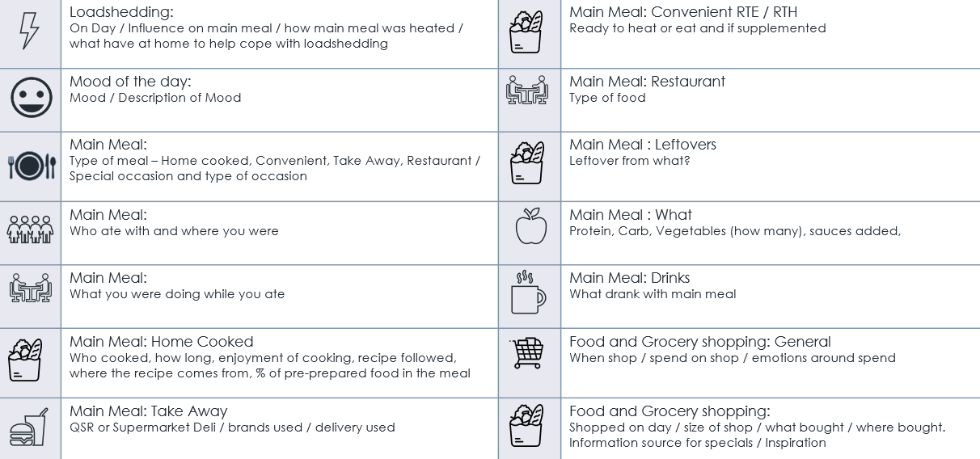Image resolution: width=980 pixels, height=459 pixels.
Task: Click the lightning bolt Loadshedding icon
Action: click(29, 32)
